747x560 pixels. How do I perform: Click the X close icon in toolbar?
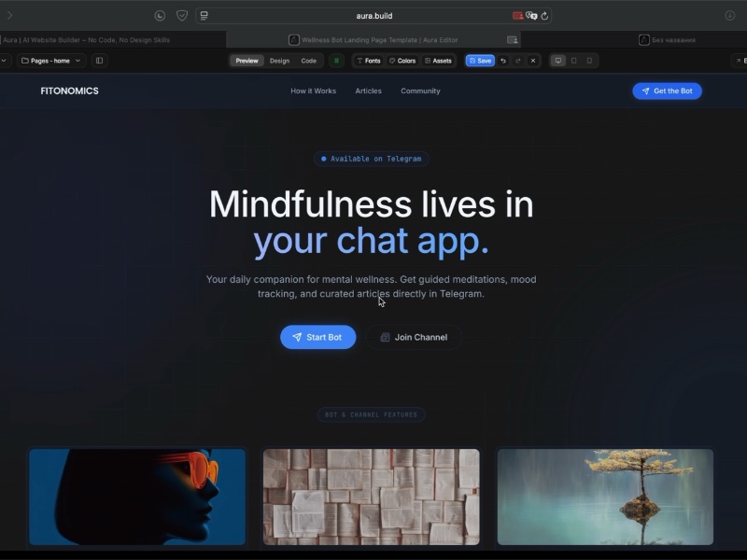(x=533, y=61)
